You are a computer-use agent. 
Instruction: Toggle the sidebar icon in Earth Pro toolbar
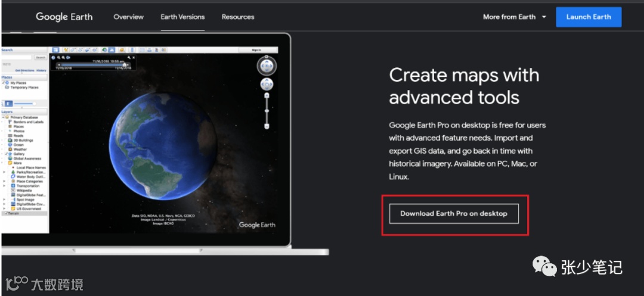(56, 50)
